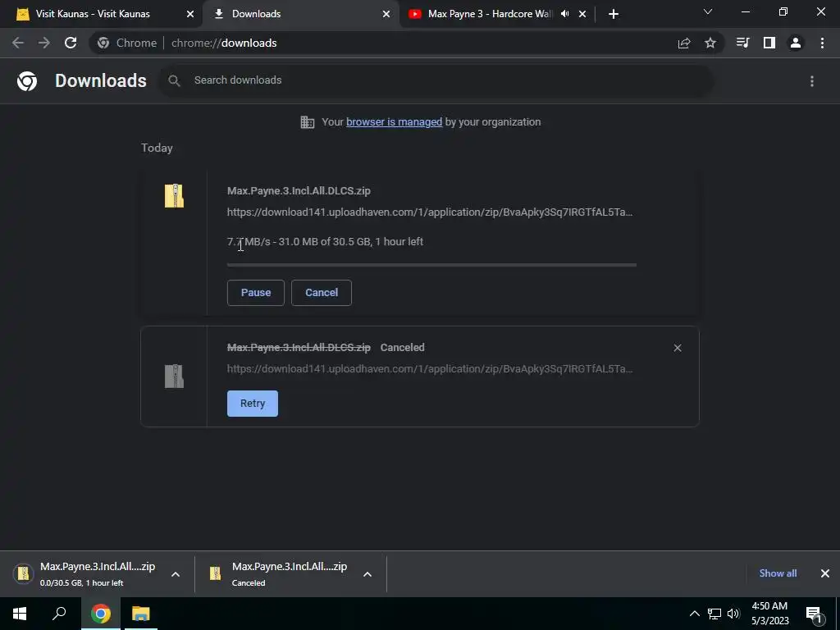Open the Chrome profile icon
Screen dimensions: 840x630
click(796, 43)
